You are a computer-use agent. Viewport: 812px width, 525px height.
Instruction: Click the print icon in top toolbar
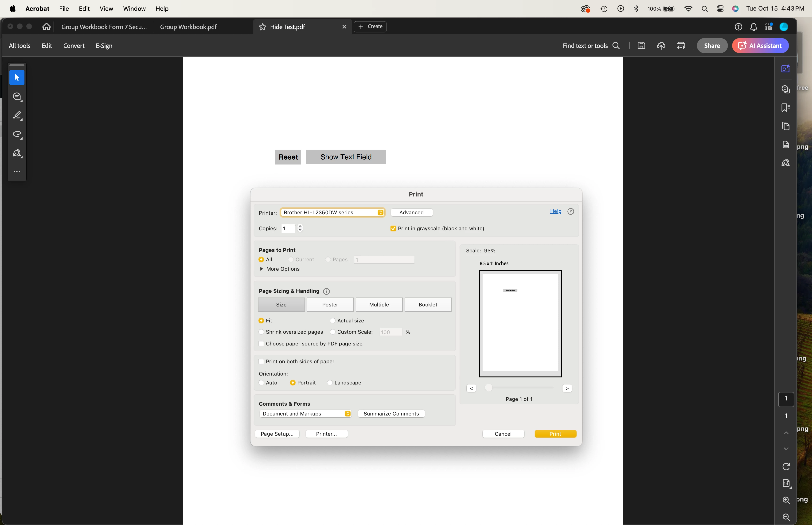point(680,46)
